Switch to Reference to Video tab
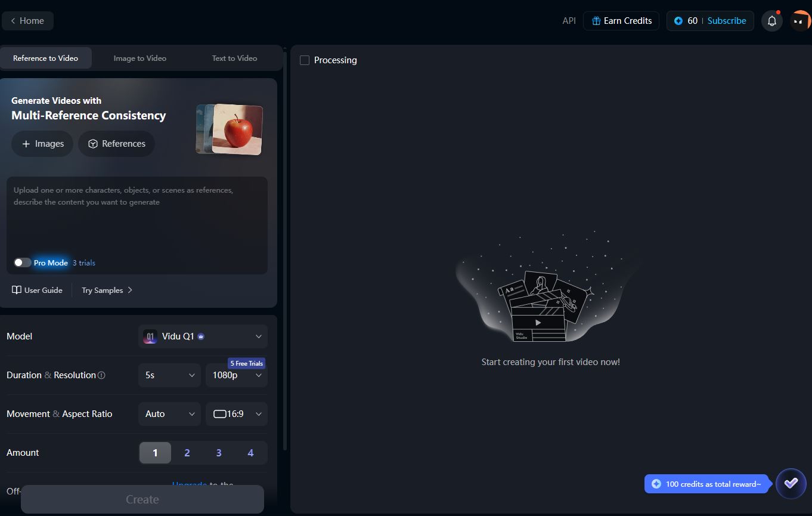The width and height of the screenshot is (812, 516). pyautogui.click(x=46, y=58)
